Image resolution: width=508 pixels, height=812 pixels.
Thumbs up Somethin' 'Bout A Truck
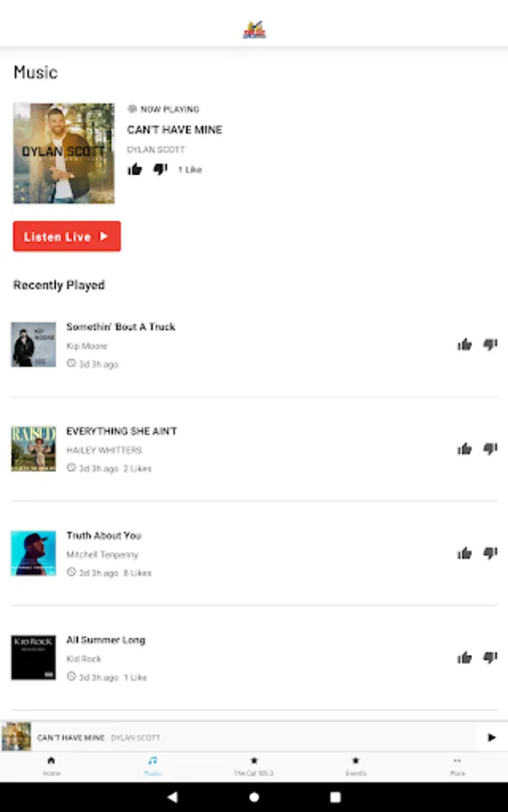coord(465,345)
